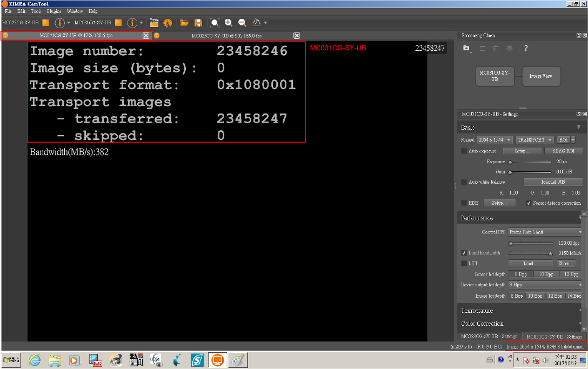This screenshot has height=369, width=588.
Task: Click the AEAG ROI button
Action: (563, 151)
